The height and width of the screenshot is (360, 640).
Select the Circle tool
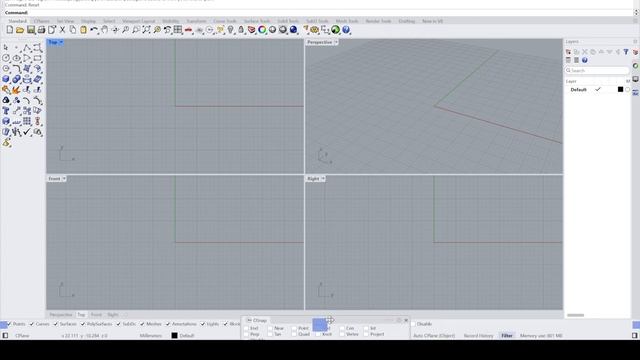pyautogui.click(x=6, y=58)
